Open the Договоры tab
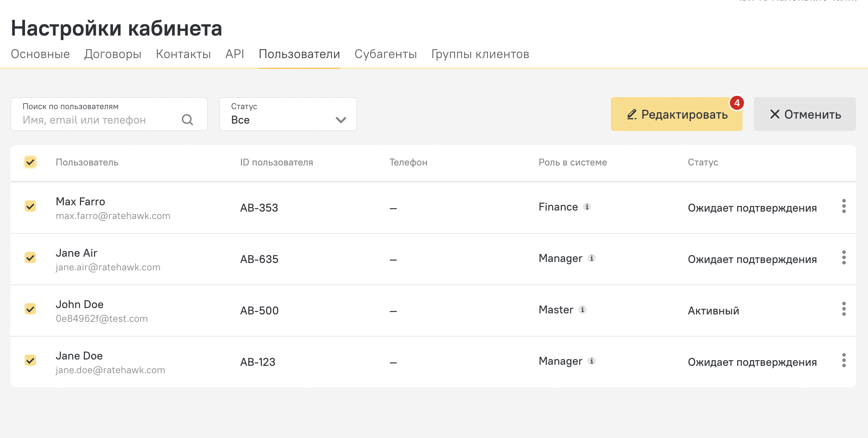Image resolution: width=868 pixels, height=438 pixels. [x=113, y=54]
